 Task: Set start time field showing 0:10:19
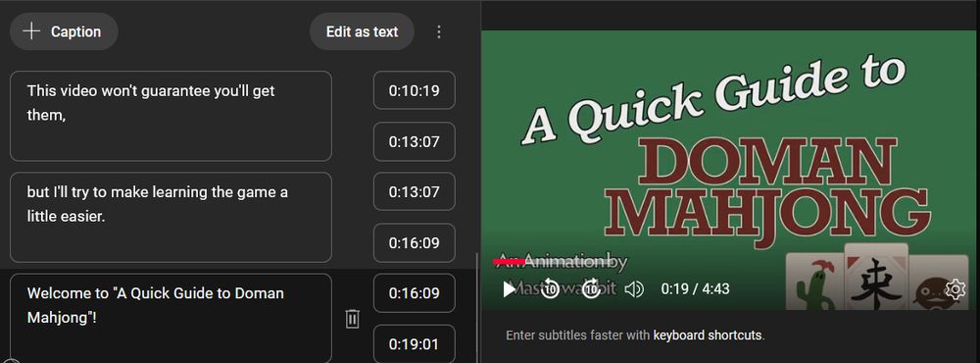(414, 90)
